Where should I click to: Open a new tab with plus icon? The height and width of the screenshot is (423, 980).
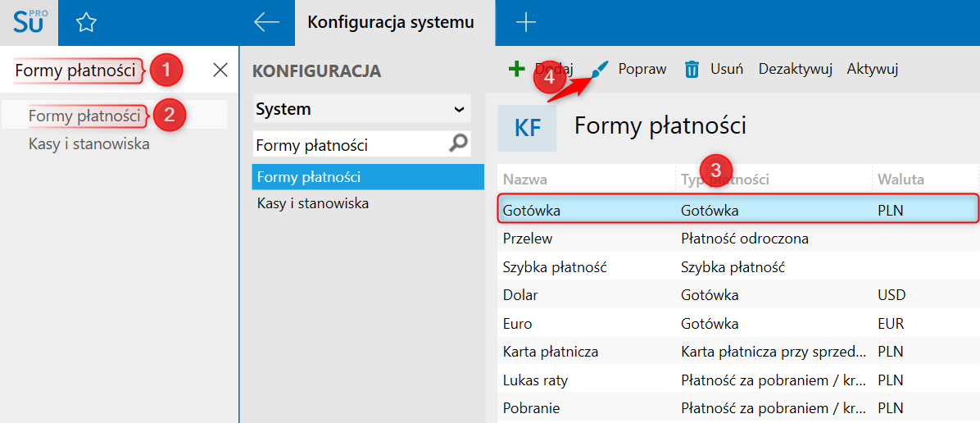(525, 22)
